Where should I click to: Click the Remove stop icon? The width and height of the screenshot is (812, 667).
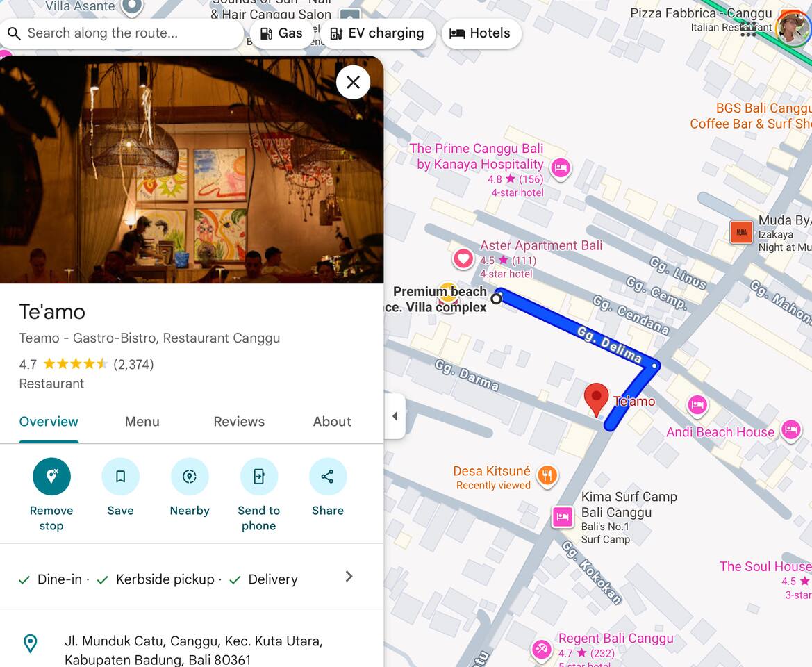coord(51,477)
